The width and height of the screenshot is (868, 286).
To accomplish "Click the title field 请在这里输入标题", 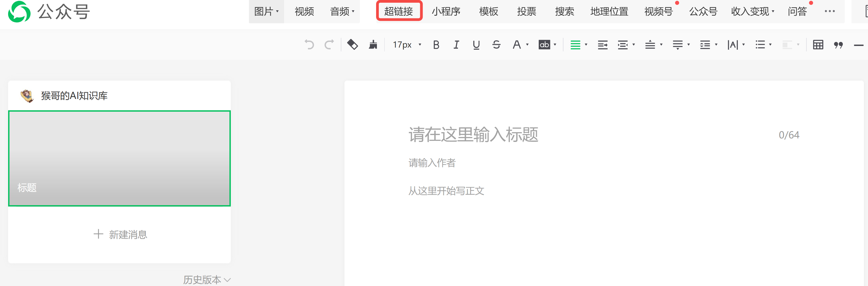I will click(x=473, y=135).
